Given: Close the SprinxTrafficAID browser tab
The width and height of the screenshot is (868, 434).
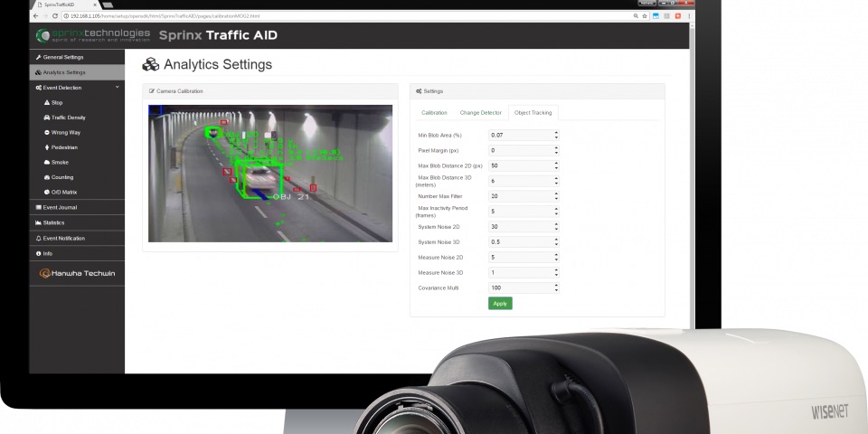Looking at the screenshot, I should [95, 5].
